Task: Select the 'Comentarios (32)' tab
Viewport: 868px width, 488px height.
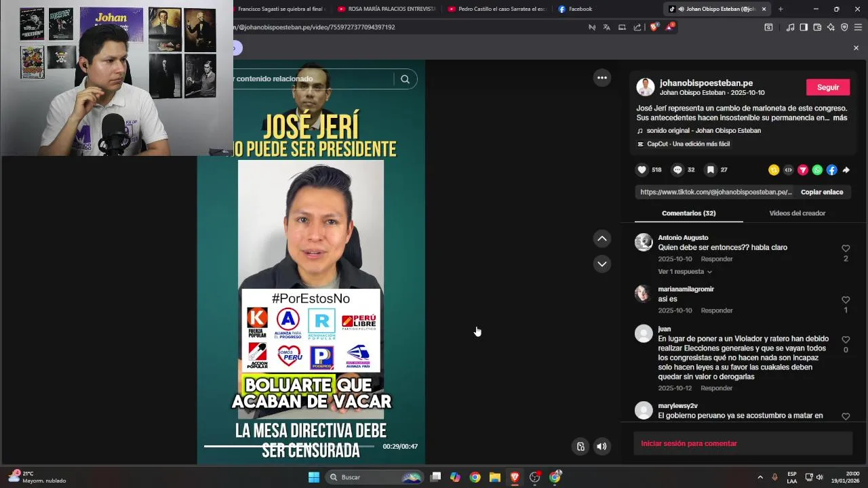Action: [688, 213]
